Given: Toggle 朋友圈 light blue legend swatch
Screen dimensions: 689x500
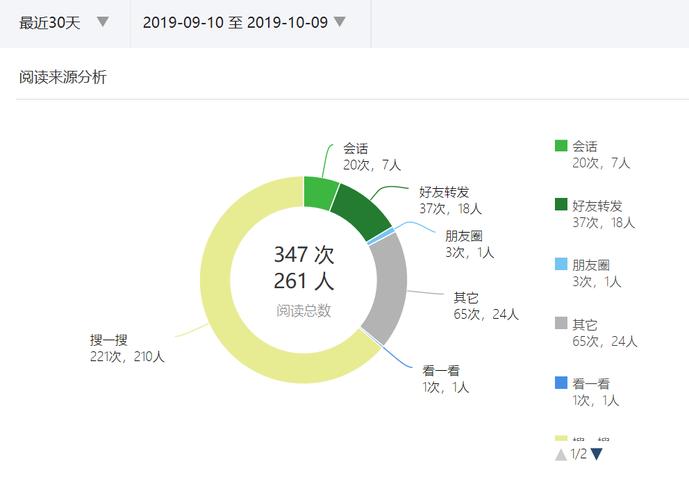Looking at the screenshot, I should point(561,264).
